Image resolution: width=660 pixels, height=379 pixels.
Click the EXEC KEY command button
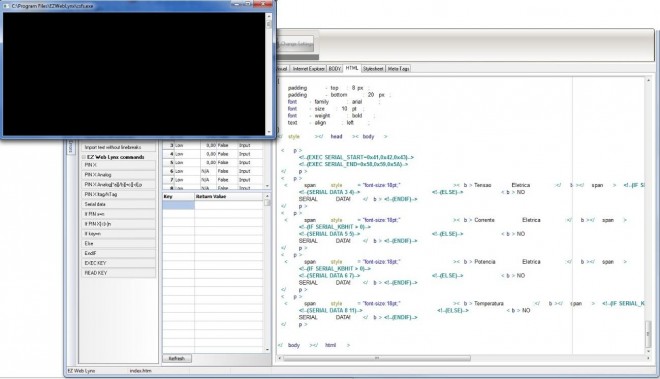click(x=118, y=263)
